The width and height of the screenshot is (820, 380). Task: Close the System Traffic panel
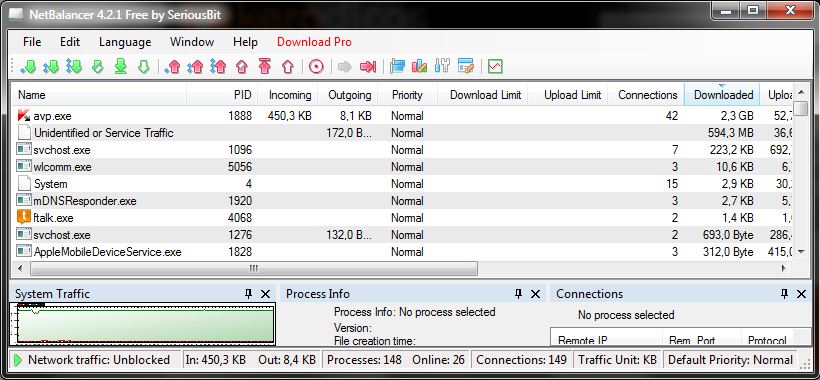click(x=266, y=294)
